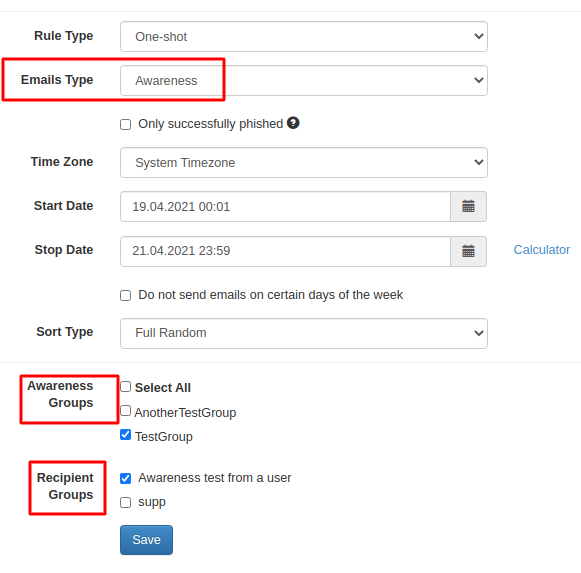Screen dimensions: 581x573
Task: Uncheck the TestGroup checkbox
Action: tap(126, 435)
